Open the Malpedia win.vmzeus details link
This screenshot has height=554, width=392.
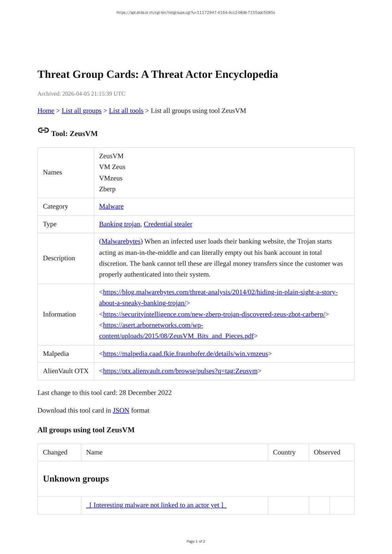[x=185, y=354]
